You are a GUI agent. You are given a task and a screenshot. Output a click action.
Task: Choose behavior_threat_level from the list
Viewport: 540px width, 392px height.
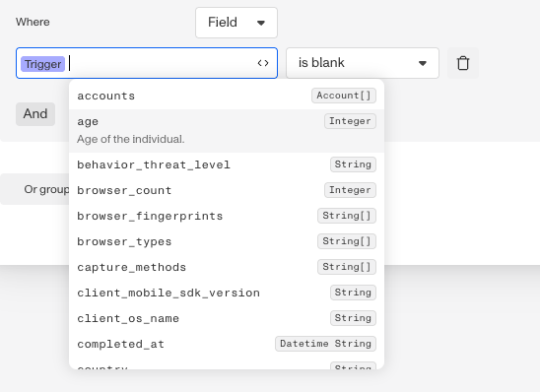tap(227, 164)
